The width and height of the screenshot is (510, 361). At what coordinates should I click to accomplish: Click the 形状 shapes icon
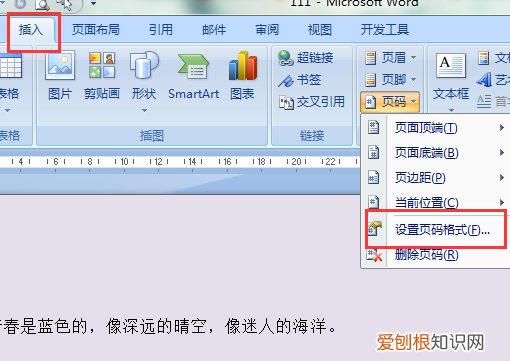(x=144, y=65)
